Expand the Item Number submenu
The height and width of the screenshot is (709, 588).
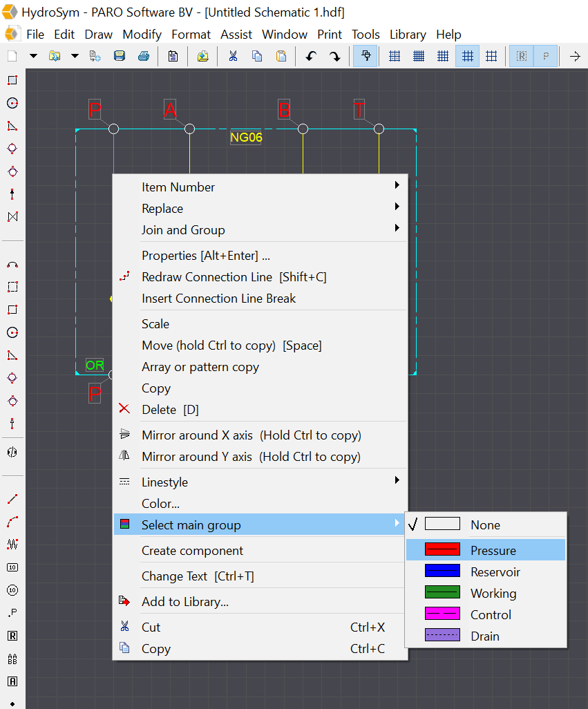[397, 185]
